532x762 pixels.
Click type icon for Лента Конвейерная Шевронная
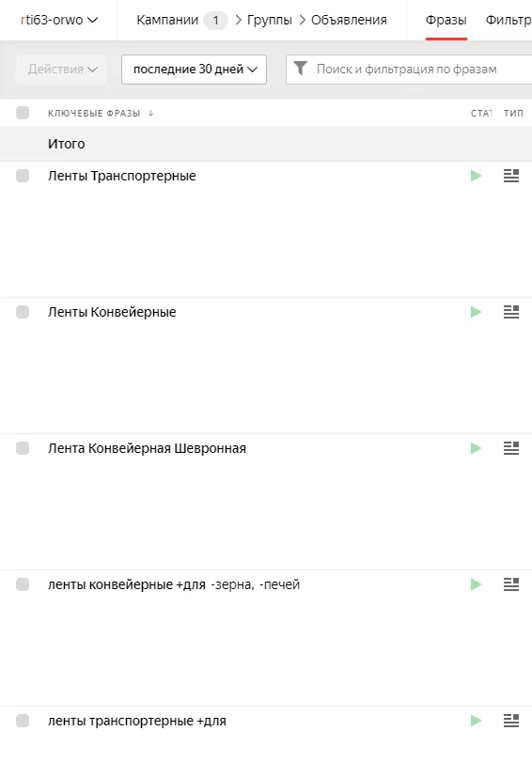511,448
